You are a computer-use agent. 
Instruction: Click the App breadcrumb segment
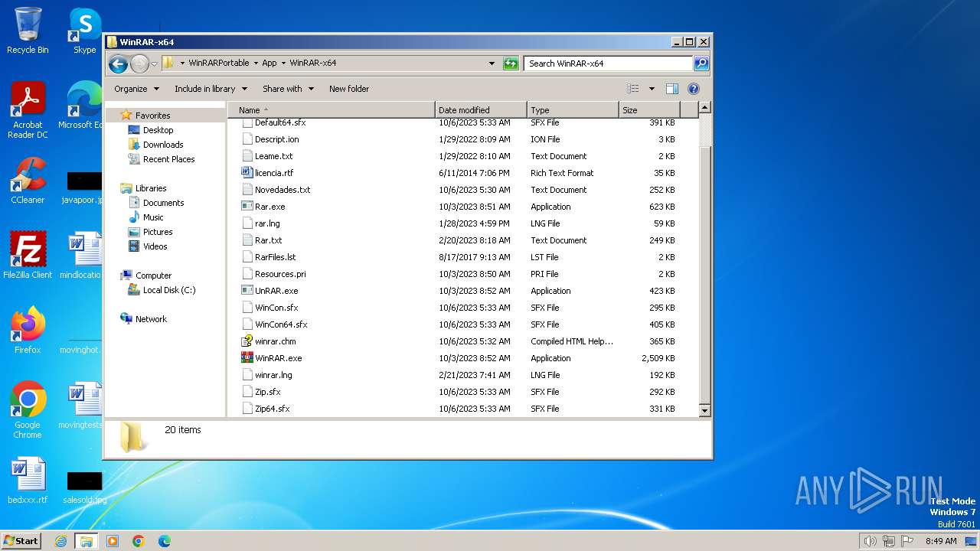tap(269, 64)
